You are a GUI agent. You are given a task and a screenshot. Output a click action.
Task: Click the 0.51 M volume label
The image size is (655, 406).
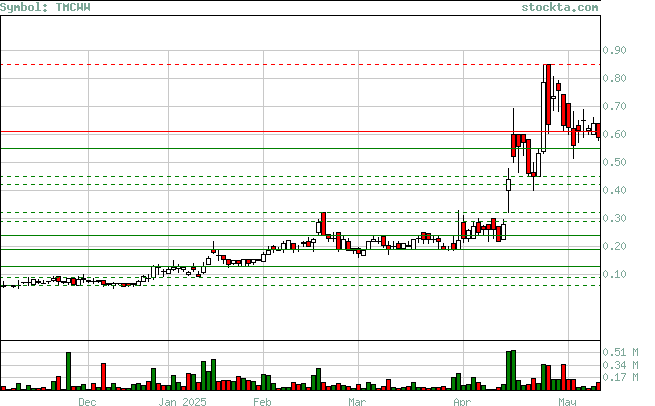point(620,352)
